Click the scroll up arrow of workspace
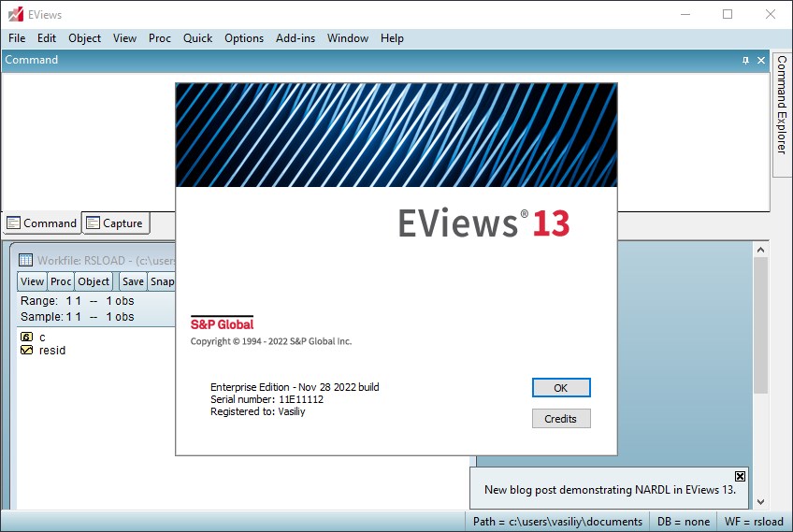 (x=760, y=250)
